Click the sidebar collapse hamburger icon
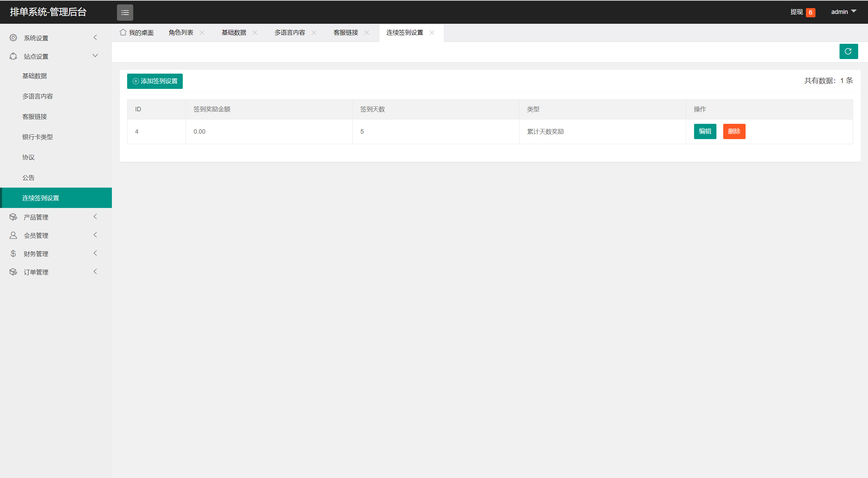The width and height of the screenshot is (868, 478). 125,13
